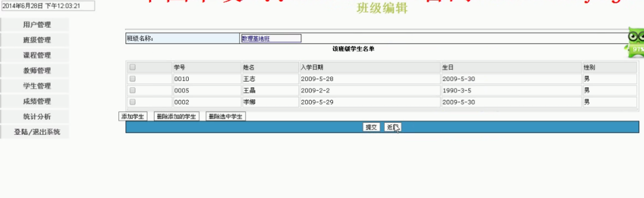
Task: Click the 删除选中学生 button
Action: coord(226,117)
